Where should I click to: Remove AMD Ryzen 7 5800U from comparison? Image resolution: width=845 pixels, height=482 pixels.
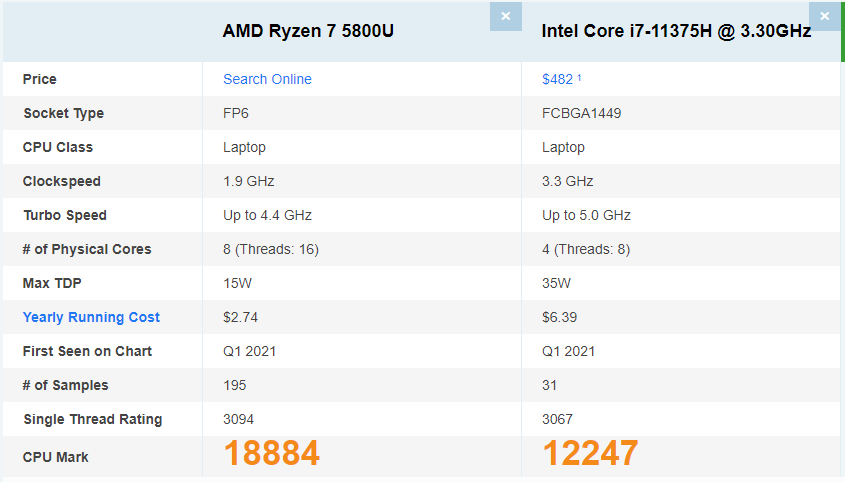pos(505,16)
